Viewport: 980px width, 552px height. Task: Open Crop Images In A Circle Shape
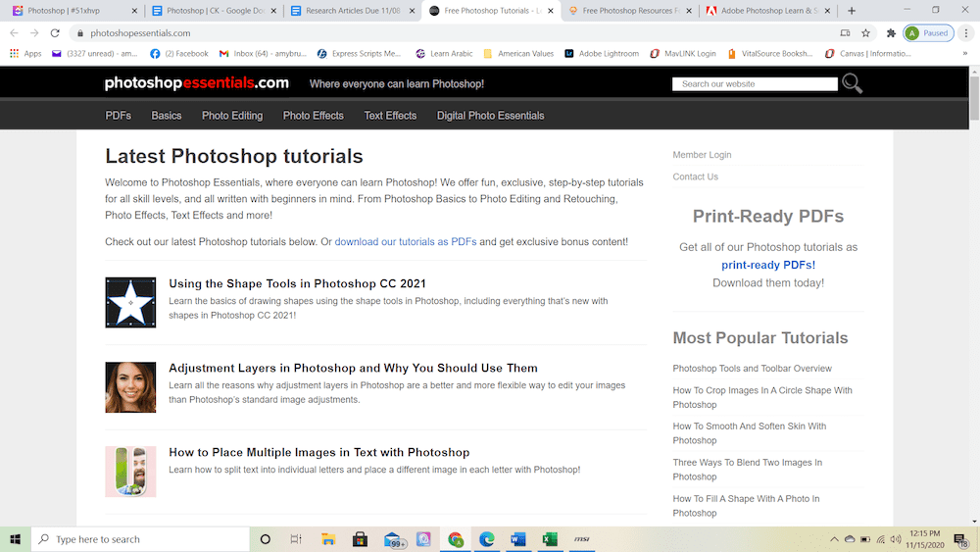click(x=762, y=398)
